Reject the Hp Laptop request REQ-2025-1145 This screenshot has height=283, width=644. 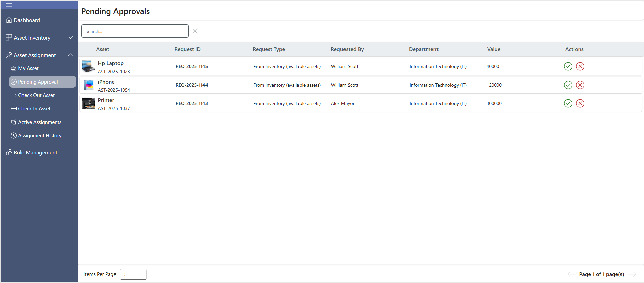point(580,66)
